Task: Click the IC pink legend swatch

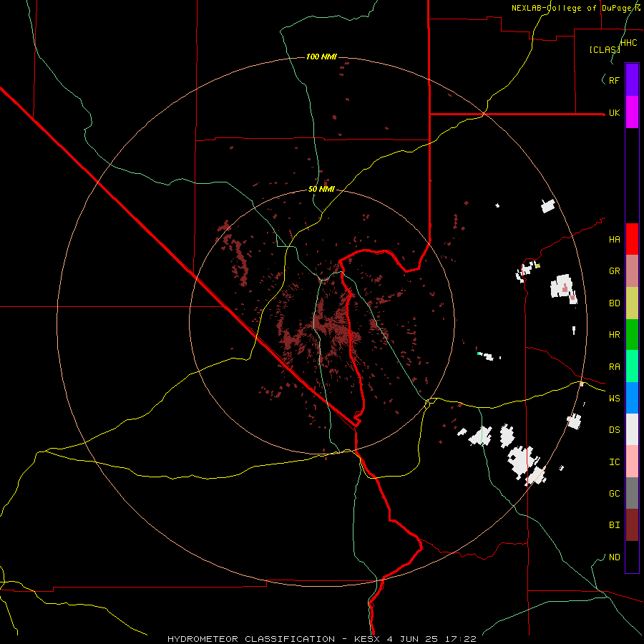Action: coord(632,462)
